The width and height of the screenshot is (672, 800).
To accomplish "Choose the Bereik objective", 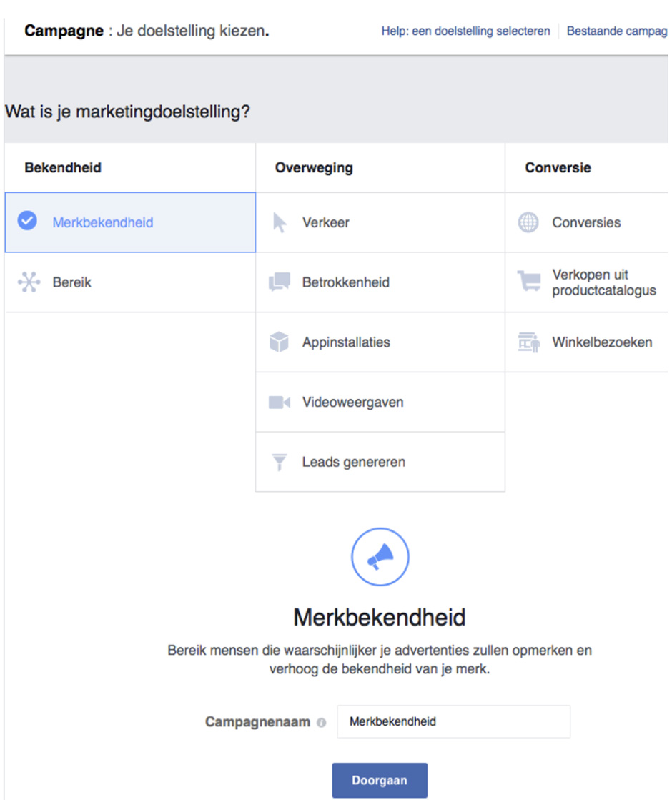I will pos(130,282).
